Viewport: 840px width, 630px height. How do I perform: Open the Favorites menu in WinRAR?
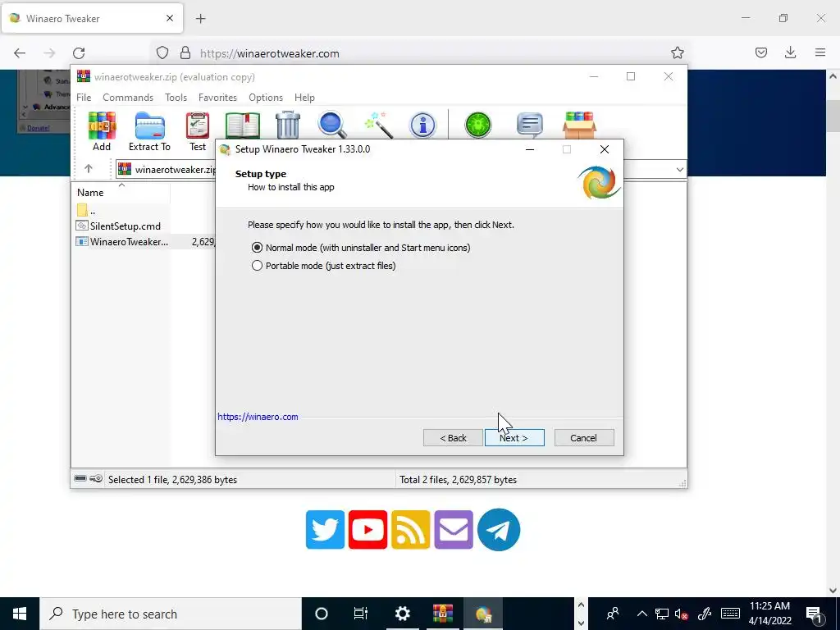pyautogui.click(x=217, y=98)
